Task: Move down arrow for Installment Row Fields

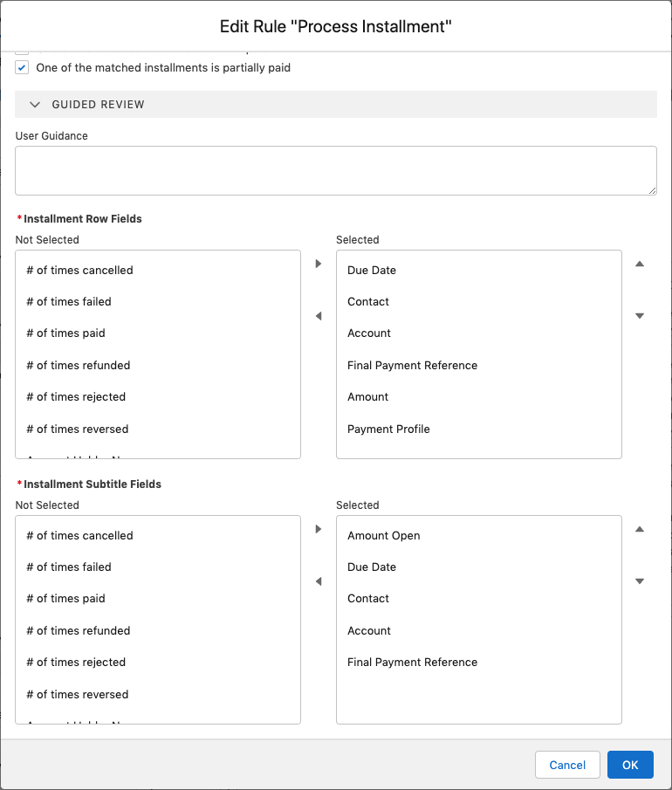Action: [x=640, y=316]
